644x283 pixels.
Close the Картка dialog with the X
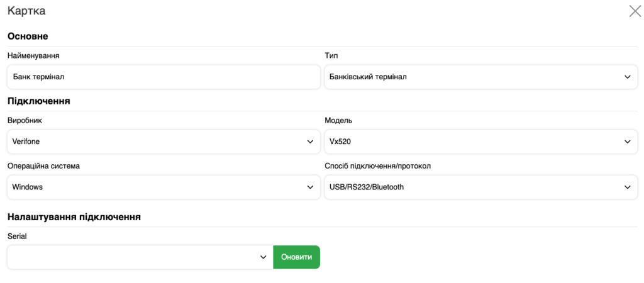(635, 11)
